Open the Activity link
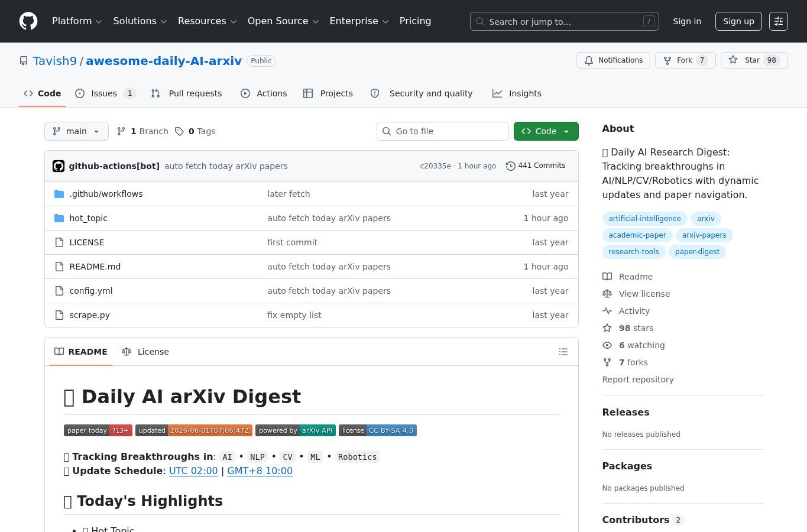Screen dimensions: 807x532 click(626, 311)
